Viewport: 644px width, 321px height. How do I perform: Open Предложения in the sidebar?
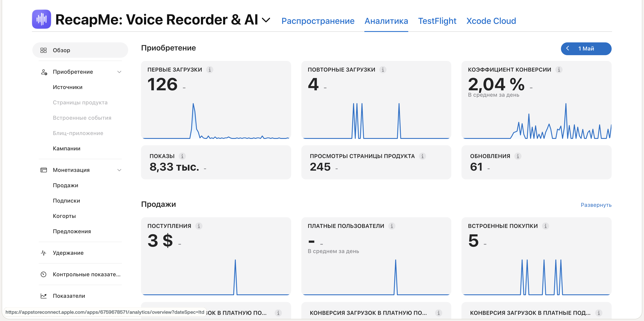72,232
